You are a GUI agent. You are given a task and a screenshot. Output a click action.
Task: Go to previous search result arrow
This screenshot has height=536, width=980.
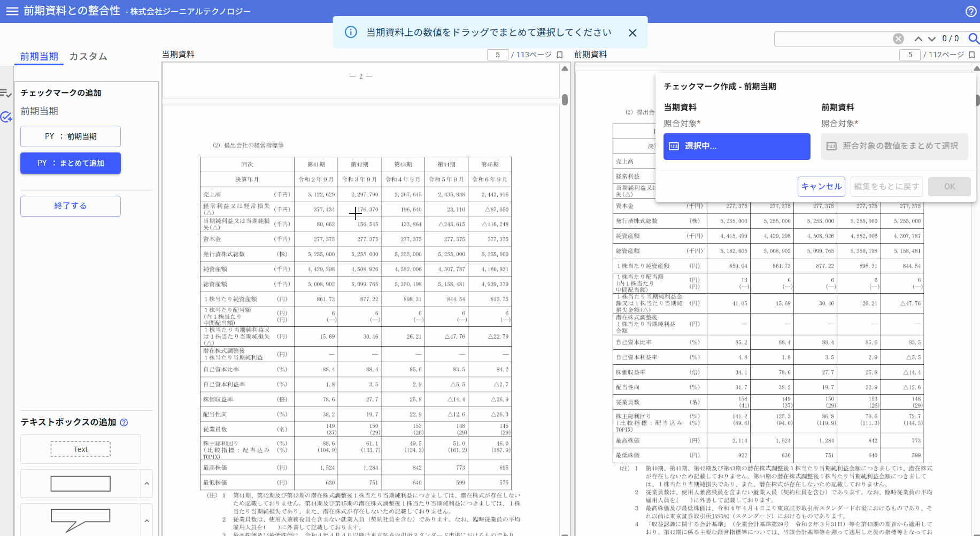click(918, 39)
